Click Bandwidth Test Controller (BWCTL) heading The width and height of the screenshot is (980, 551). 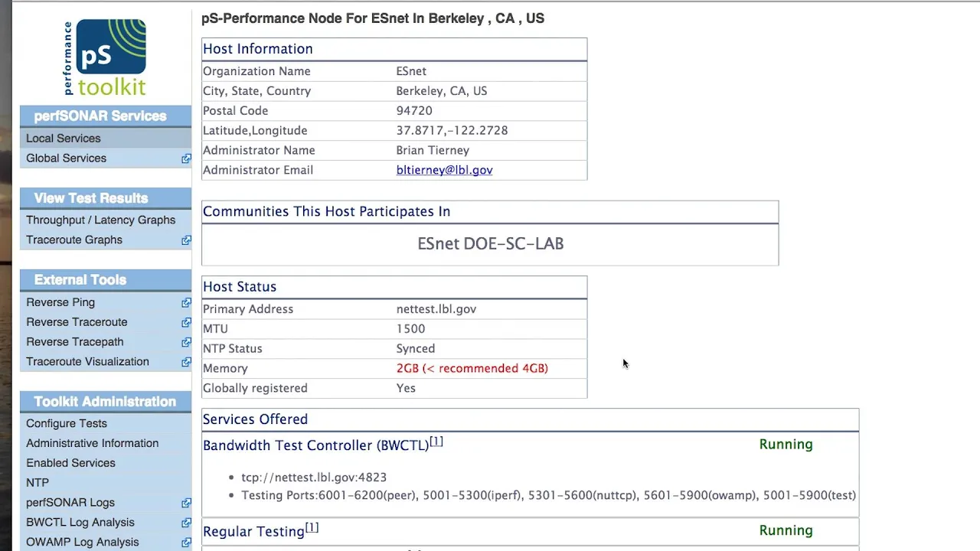[x=315, y=445]
